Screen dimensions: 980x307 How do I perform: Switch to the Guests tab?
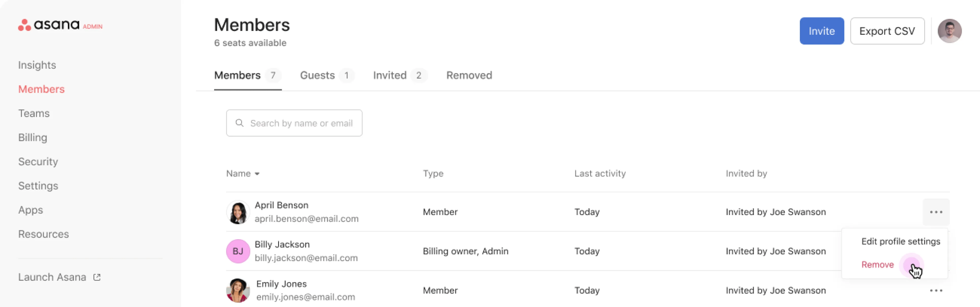click(x=318, y=75)
